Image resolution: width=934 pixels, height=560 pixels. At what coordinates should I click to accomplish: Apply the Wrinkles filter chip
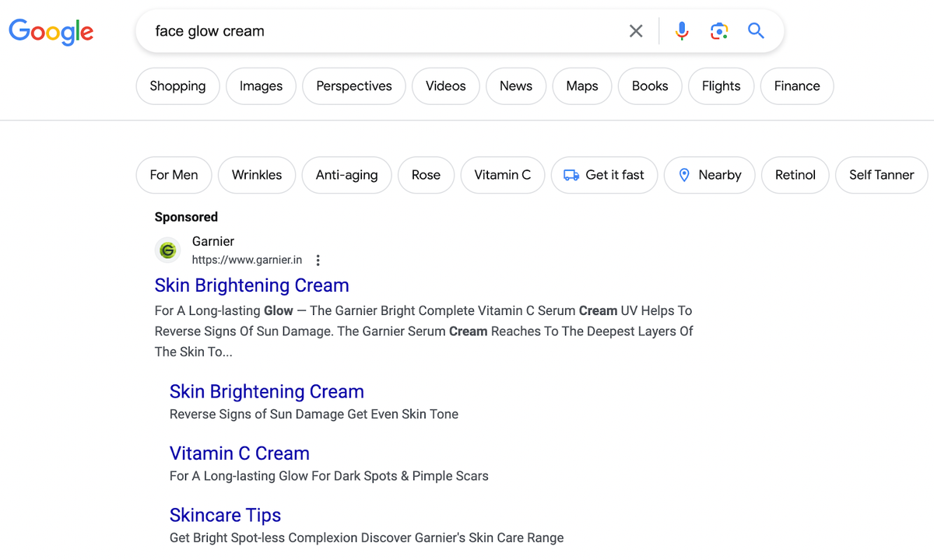tap(257, 175)
